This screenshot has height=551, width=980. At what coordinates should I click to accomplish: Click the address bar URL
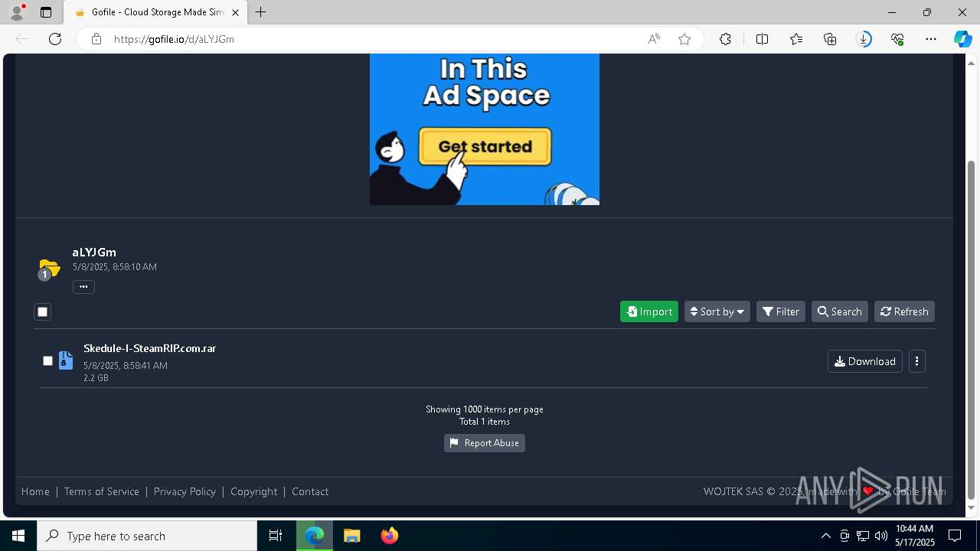(x=174, y=39)
